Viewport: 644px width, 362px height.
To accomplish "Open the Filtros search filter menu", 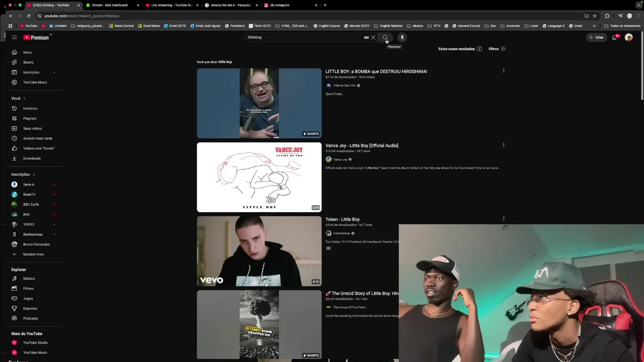I will coord(497,49).
